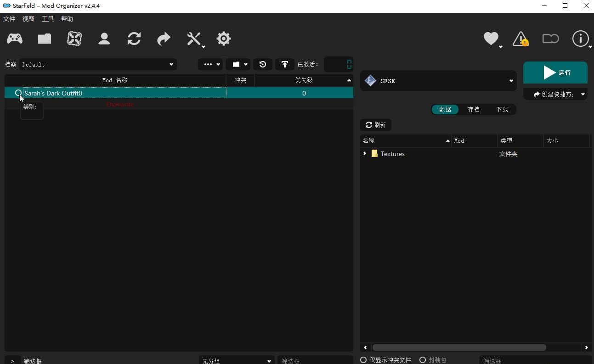Open the three-dots list options dropdown
Viewport: 594px width, 364px height.
(x=210, y=64)
